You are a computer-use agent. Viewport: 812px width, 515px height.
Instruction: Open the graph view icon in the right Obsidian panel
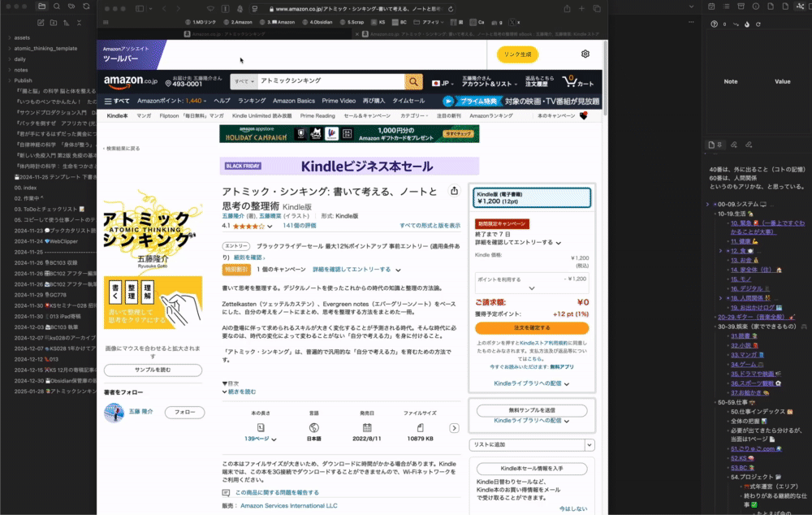click(800, 6)
